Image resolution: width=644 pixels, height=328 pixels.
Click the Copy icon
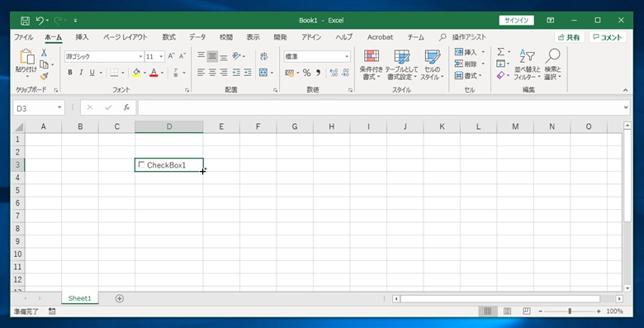44,64
